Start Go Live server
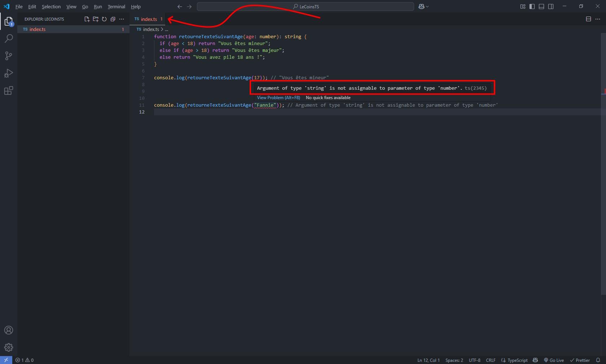The image size is (606, 364). tap(554, 360)
